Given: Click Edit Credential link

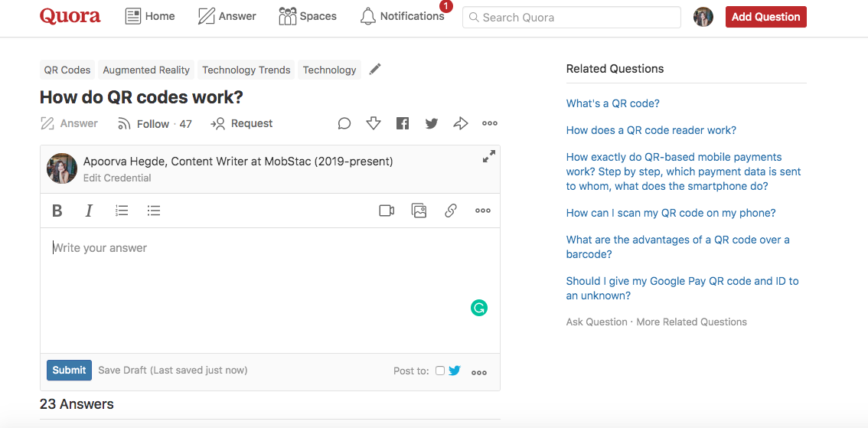Looking at the screenshot, I should coord(117,178).
